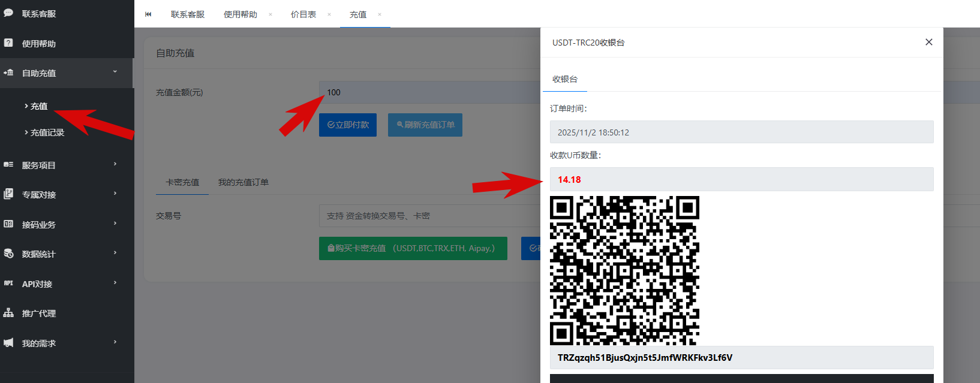This screenshot has height=383, width=980.
Task: Close the 使用帮助 tab
Action: pos(270,14)
